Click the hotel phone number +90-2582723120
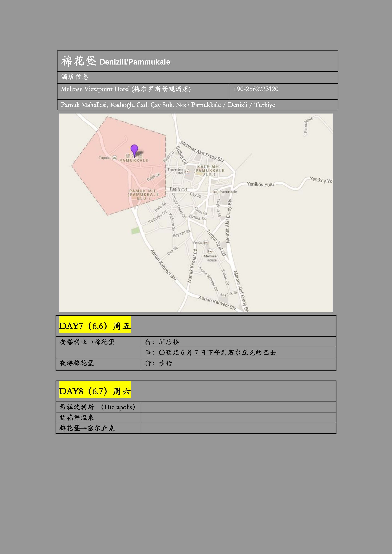Screen dimensions: 392x554 [x=255, y=89]
